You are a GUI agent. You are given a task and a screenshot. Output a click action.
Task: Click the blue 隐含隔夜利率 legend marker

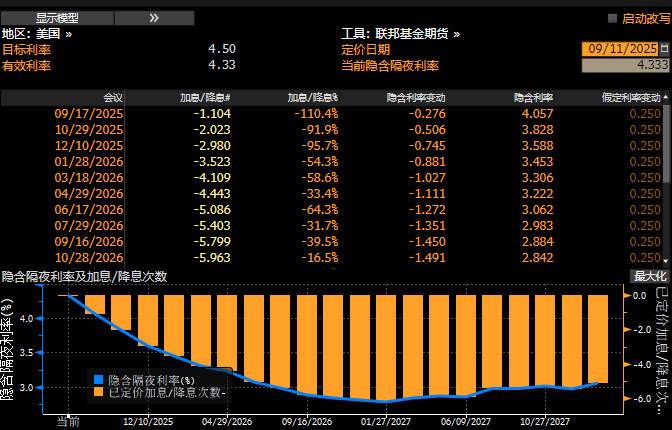point(97,380)
